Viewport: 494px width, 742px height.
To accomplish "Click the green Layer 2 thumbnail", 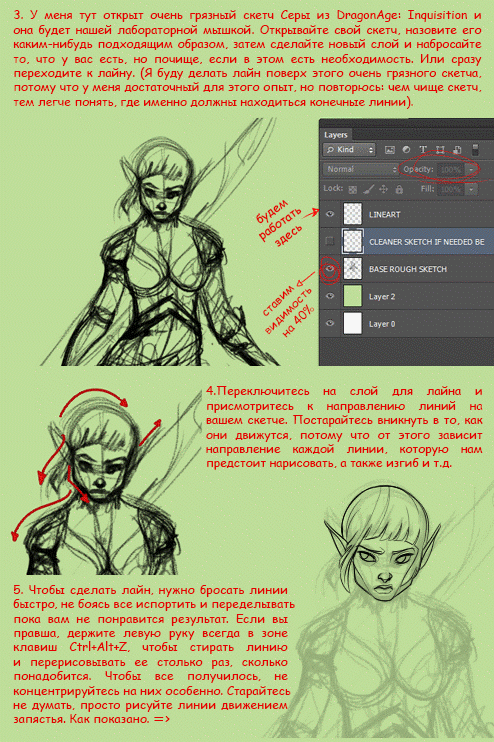I will (x=353, y=296).
